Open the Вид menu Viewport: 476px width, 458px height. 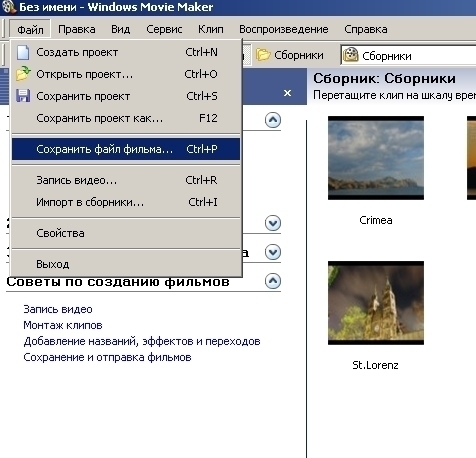[120, 29]
